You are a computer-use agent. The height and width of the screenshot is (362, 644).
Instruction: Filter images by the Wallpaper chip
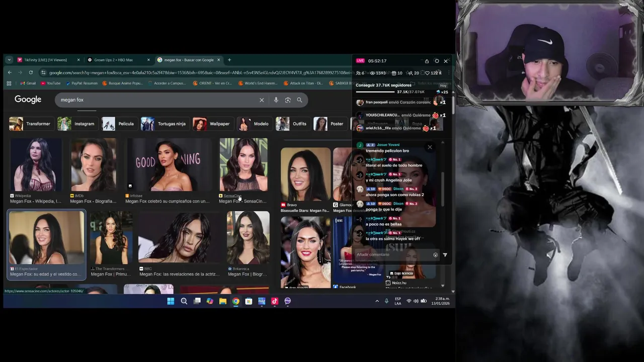(x=213, y=124)
